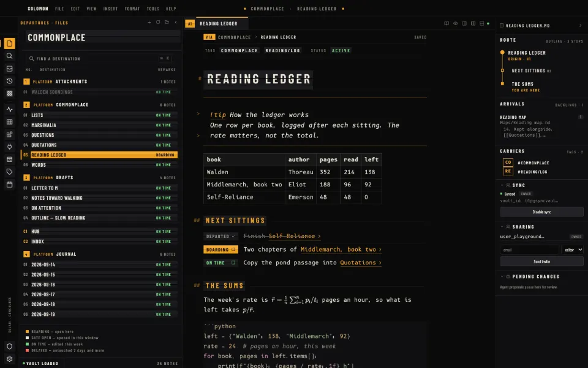The image size is (588, 368).
Task: Collapse Platform Attachments group
Action: [x=99, y=82]
